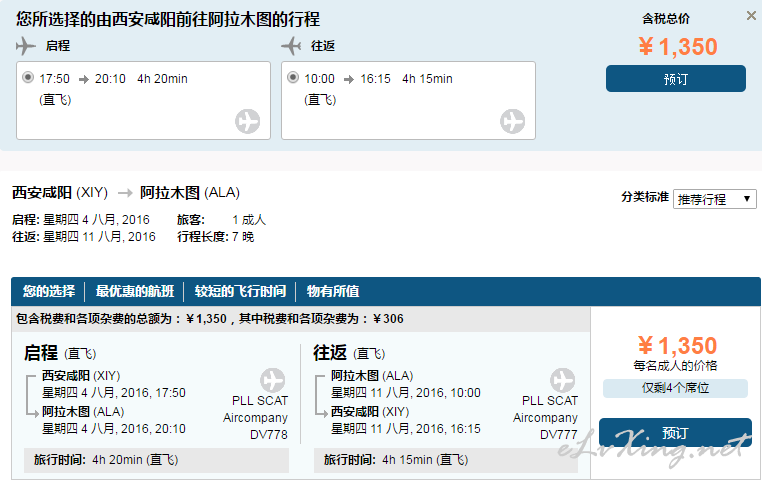Click the return 旅行时间 4h 15min bar

tap(446, 460)
